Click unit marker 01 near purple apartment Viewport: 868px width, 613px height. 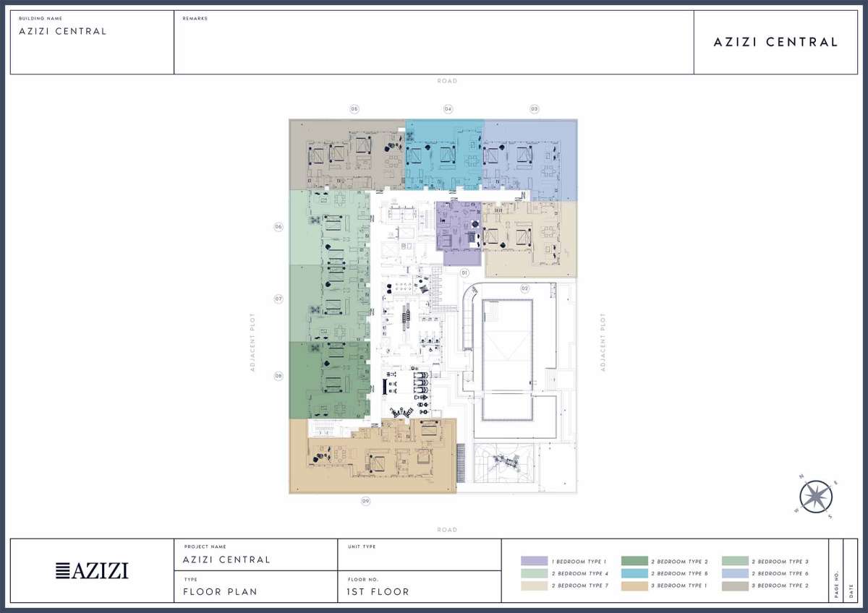tap(464, 273)
